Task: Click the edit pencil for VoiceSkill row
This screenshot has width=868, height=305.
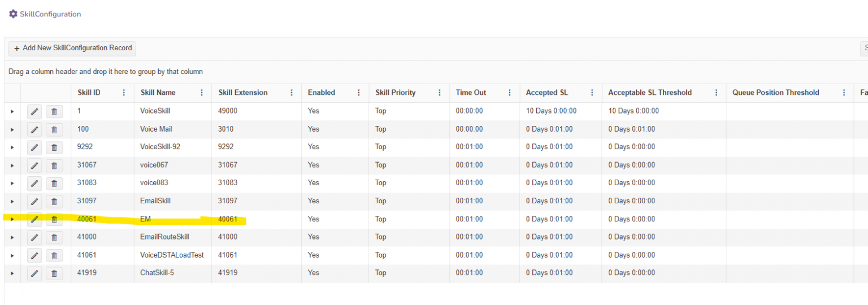Action: click(x=34, y=111)
